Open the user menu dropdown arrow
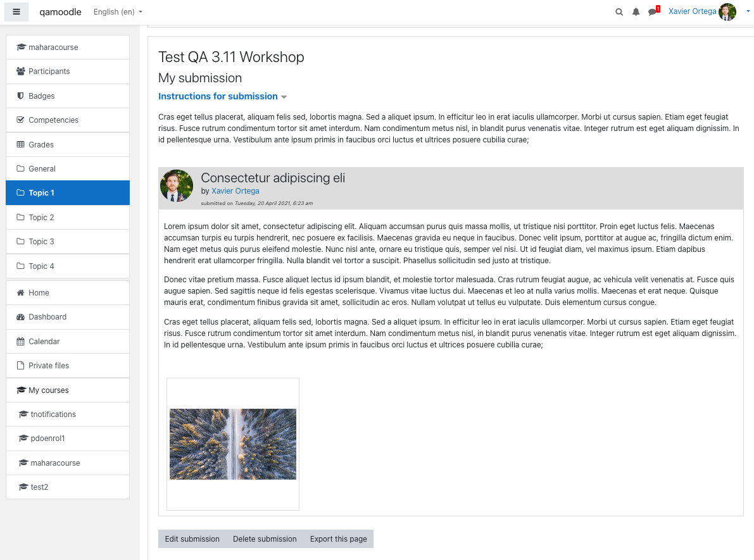 [x=748, y=12]
